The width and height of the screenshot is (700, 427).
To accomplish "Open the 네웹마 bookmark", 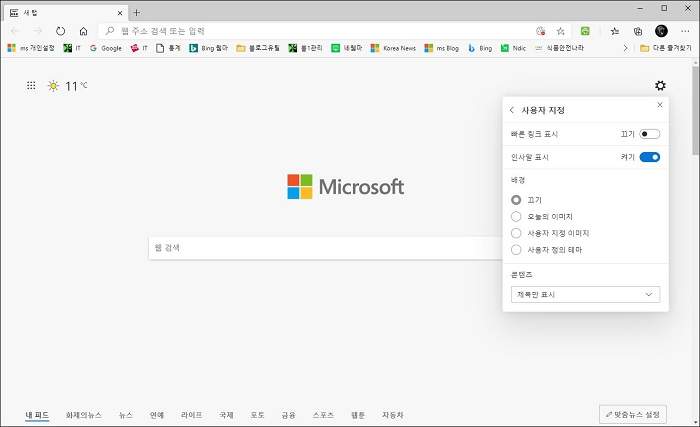I will coord(346,48).
